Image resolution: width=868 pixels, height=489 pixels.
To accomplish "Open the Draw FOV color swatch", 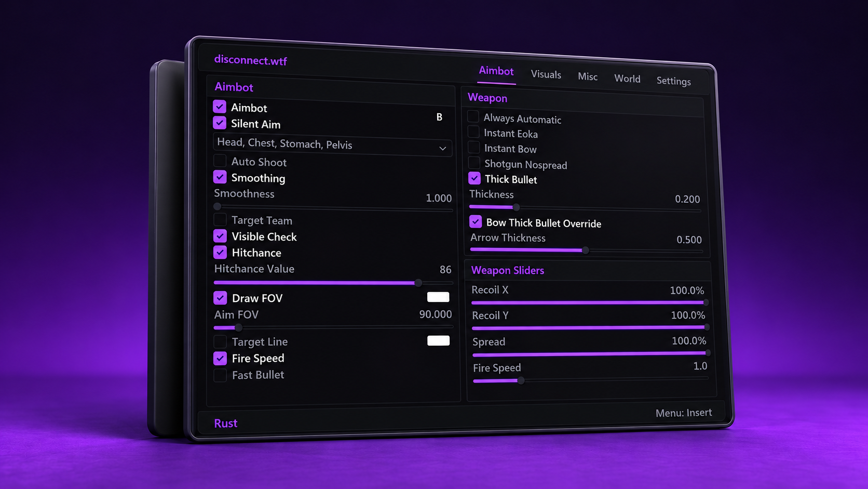I will pyautogui.click(x=438, y=297).
